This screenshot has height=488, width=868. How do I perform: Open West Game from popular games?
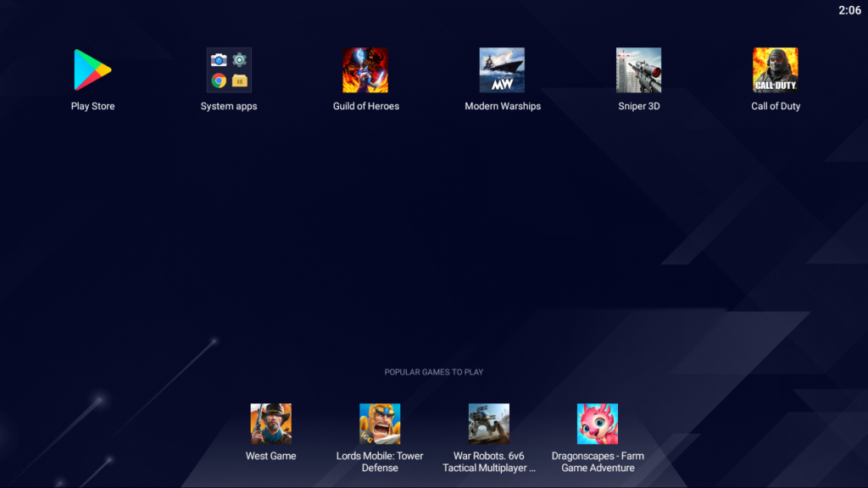pos(270,424)
